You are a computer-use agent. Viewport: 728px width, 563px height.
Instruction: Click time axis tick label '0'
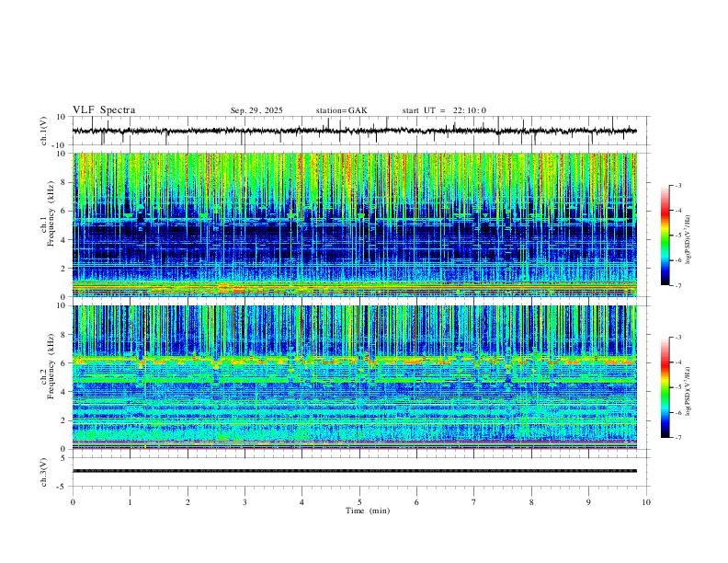coord(73,502)
